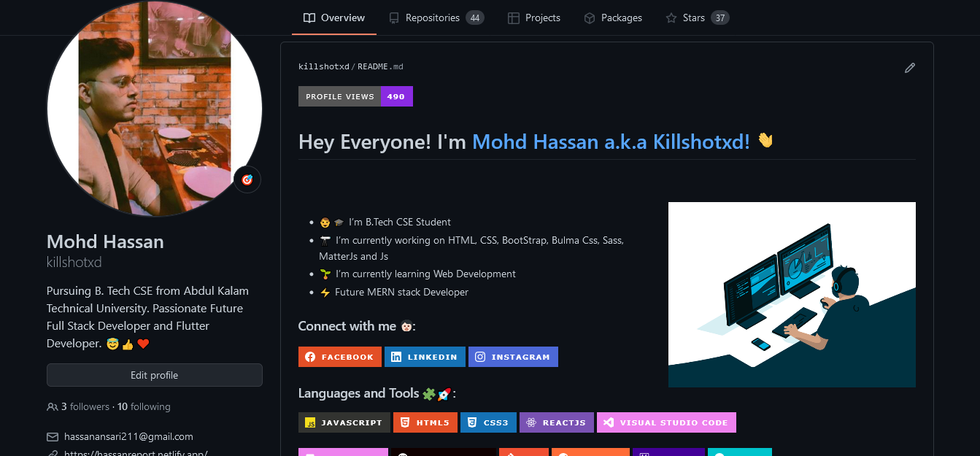Image resolution: width=980 pixels, height=456 pixels.
Task: Click 'Future MERN stack Developer' bullet
Action: (x=401, y=292)
